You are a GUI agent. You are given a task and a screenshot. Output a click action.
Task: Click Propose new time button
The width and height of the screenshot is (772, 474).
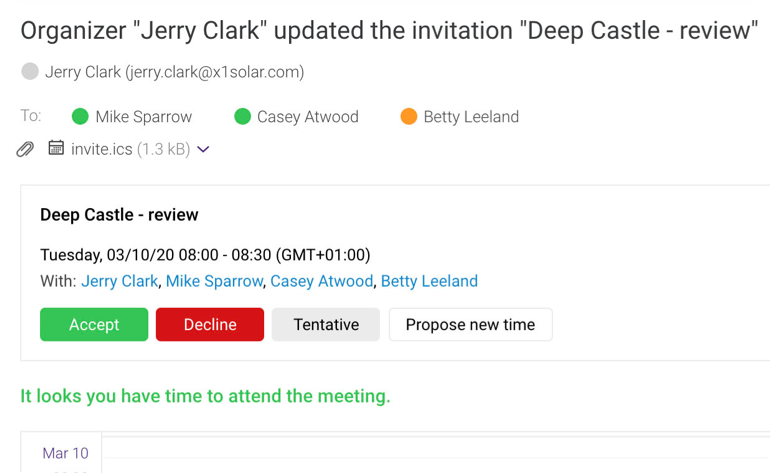[x=471, y=324]
